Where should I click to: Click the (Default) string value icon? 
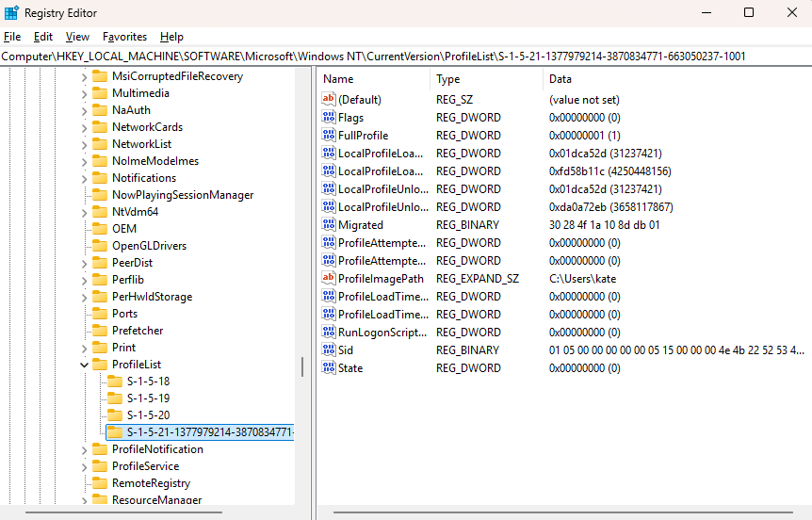click(x=329, y=100)
